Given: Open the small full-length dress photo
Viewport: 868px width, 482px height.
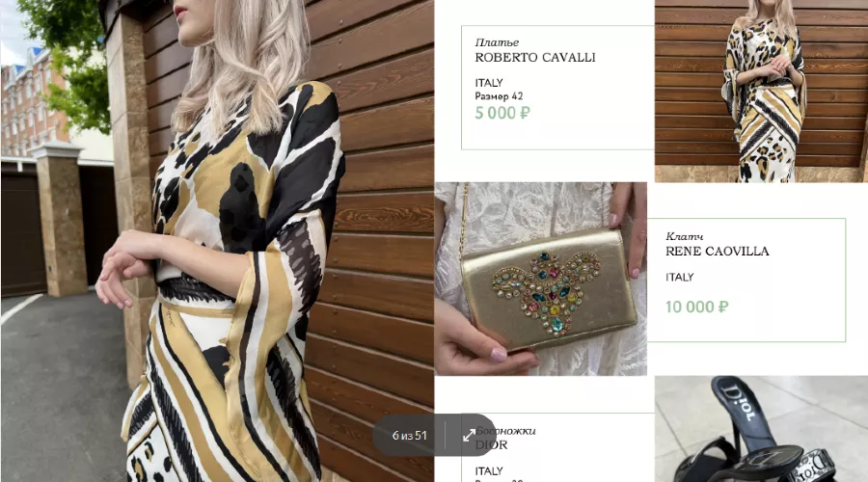Looking at the screenshot, I should 761,91.
